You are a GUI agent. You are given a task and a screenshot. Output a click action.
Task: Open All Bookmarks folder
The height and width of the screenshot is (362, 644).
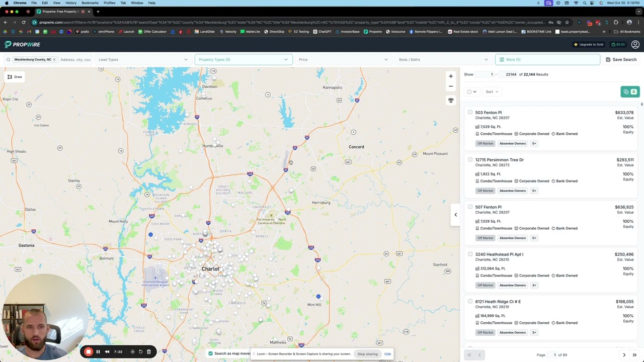tap(627, 32)
